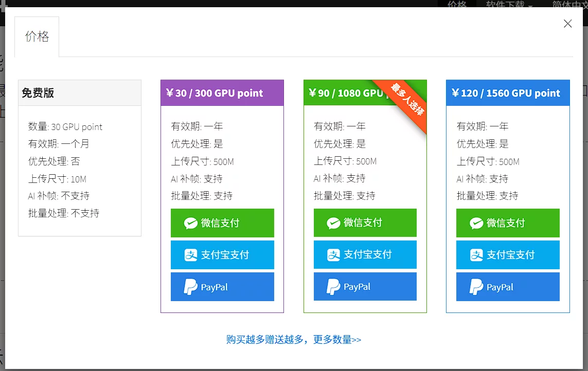588x371 pixels.
Task: Click the 价格 item in top navigation
Action: point(456,4)
